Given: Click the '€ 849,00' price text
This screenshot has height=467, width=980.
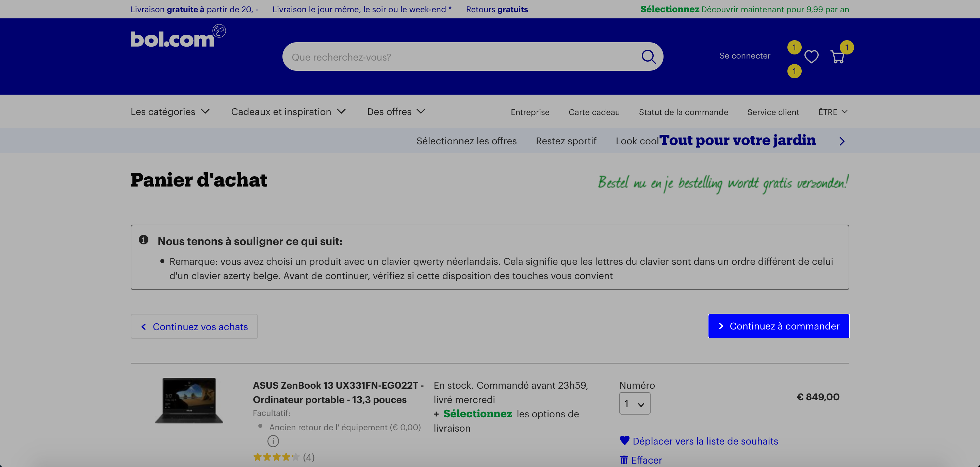Looking at the screenshot, I should (x=818, y=397).
